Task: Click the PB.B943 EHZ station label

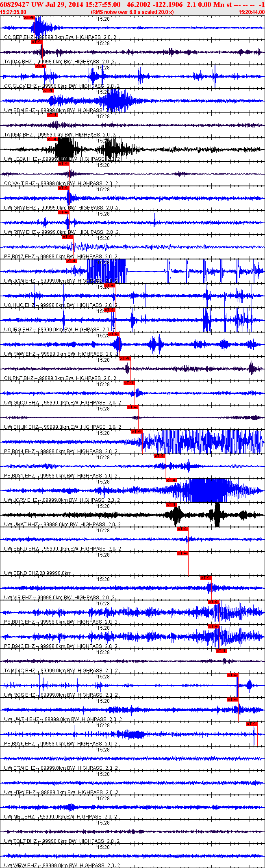Action: point(61,646)
